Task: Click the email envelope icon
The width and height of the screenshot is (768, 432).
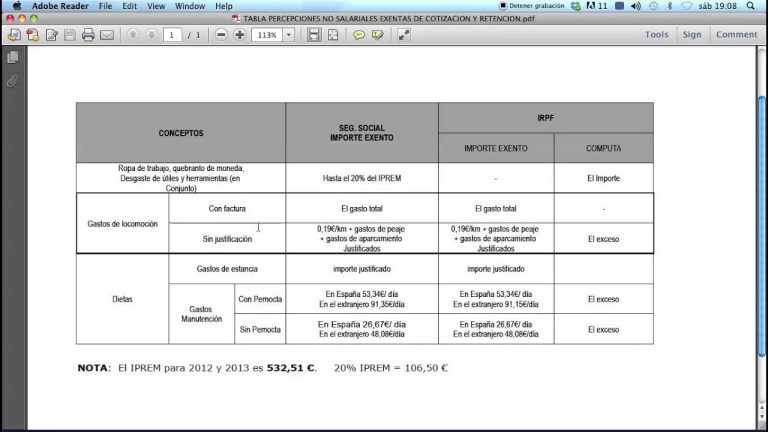Action: click(108, 35)
